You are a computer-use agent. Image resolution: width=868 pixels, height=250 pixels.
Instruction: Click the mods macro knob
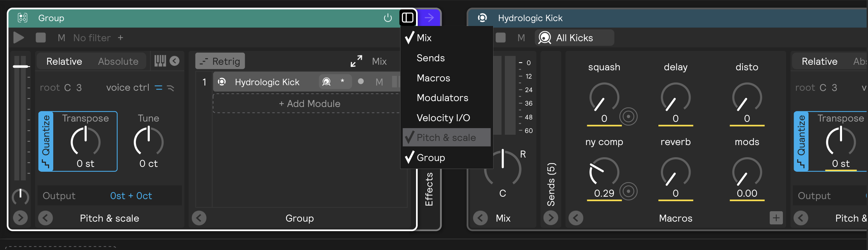747,172
